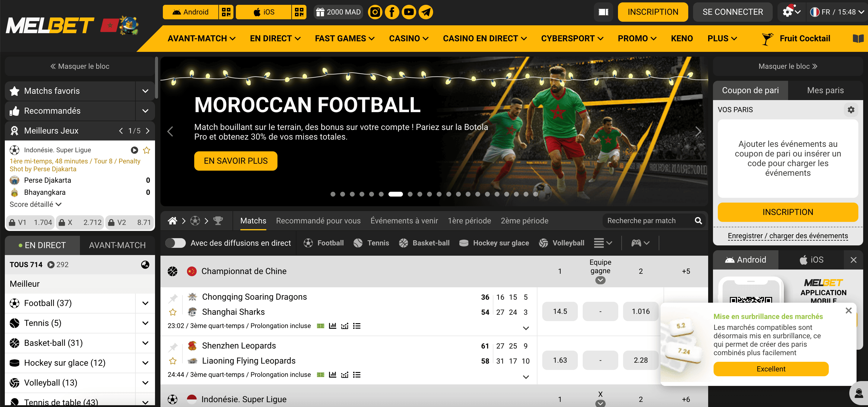868x407 pixels.
Task: Click the EN SAVOIR PLUS banner button
Action: click(x=236, y=161)
